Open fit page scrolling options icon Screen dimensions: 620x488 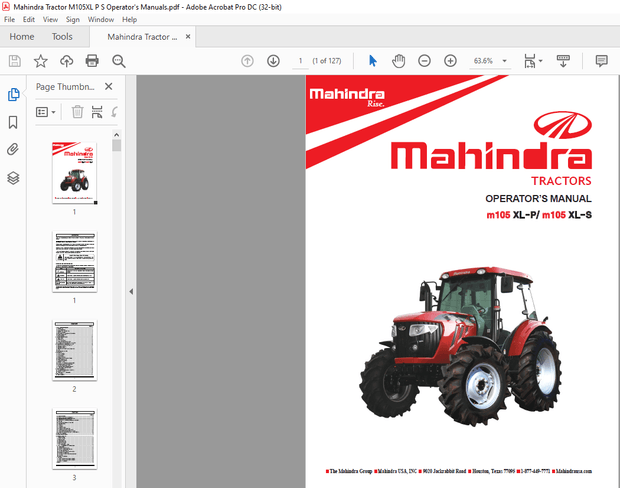tap(533, 61)
